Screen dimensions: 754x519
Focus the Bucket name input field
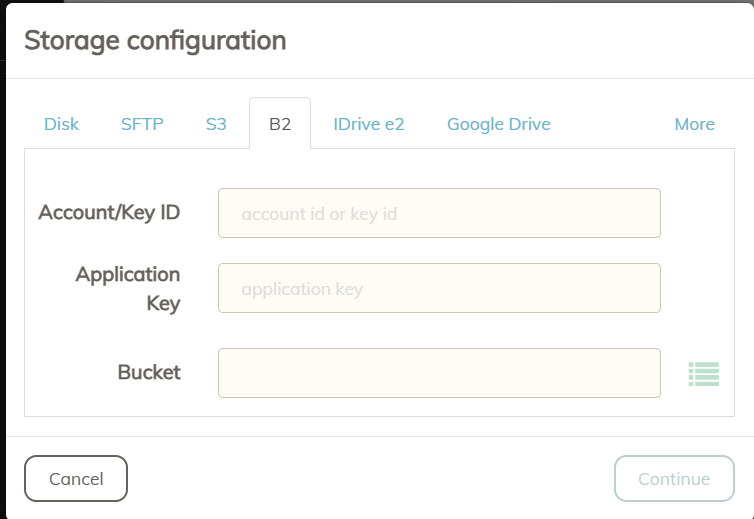pyautogui.click(x=440, y=373)
